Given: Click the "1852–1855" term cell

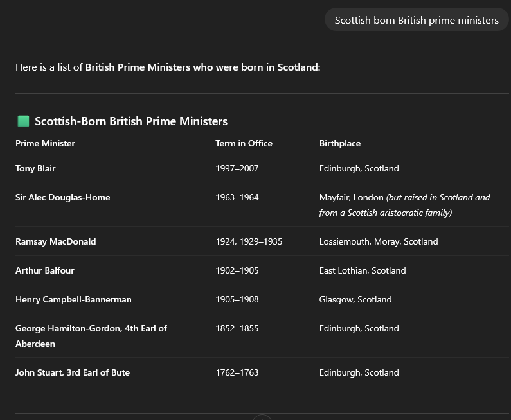Looking at the screenshot, I should [x=237, y=328].
